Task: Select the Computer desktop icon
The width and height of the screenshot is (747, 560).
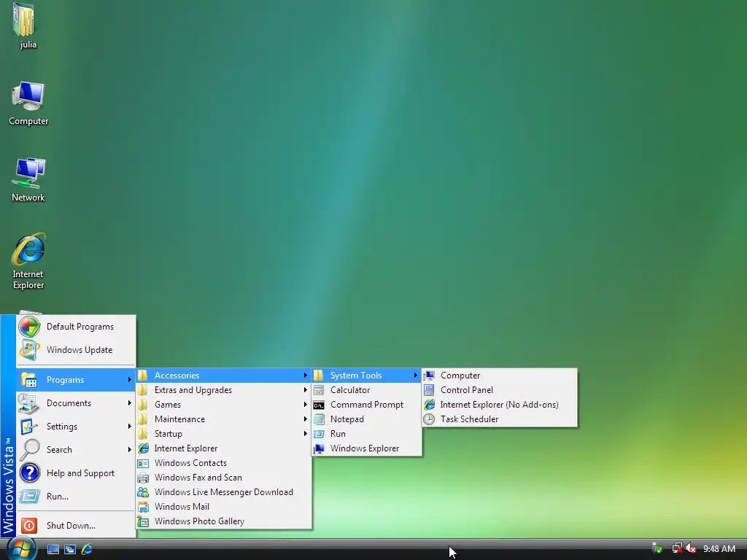Action: pyautogui.click(x=28, y=104)
